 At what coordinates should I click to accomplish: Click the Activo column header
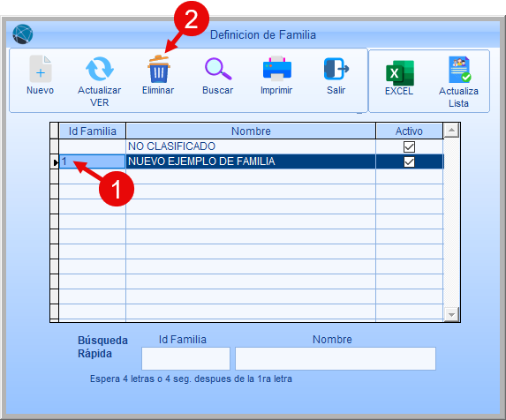click(409, 131)
